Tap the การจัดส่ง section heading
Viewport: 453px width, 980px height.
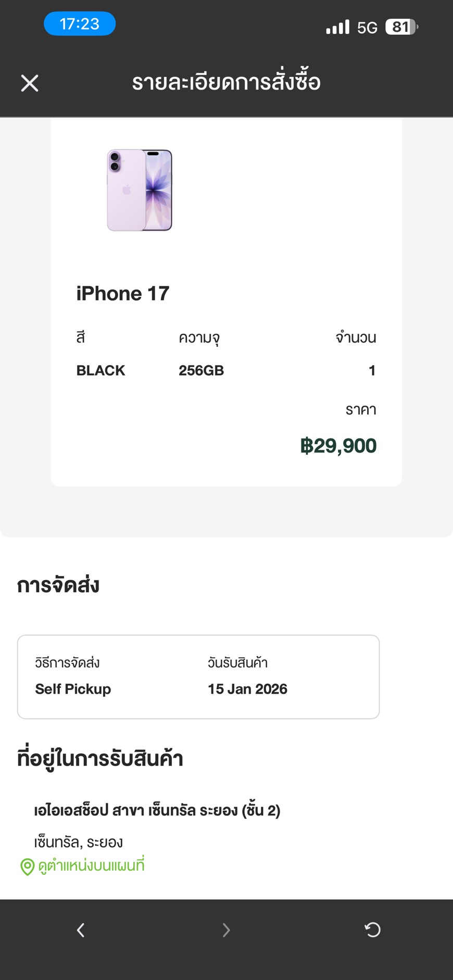58,585
